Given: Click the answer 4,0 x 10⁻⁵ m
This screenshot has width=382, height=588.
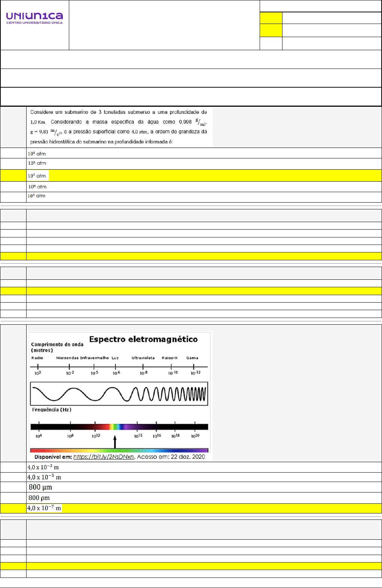Looking at the screenshot, I should pyautogui.click(x=44, y=478).
